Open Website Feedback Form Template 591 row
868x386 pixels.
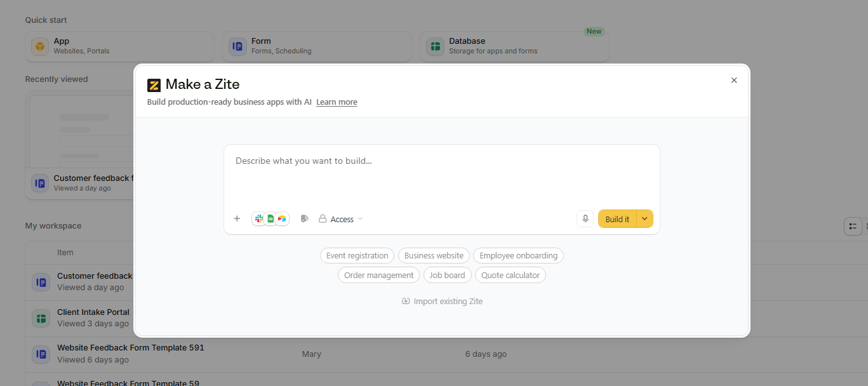(446, 354)
